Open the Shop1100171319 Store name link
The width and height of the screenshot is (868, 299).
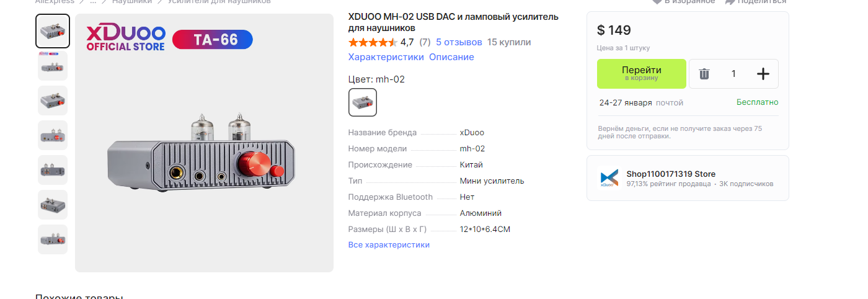click(x=671, y=174)
